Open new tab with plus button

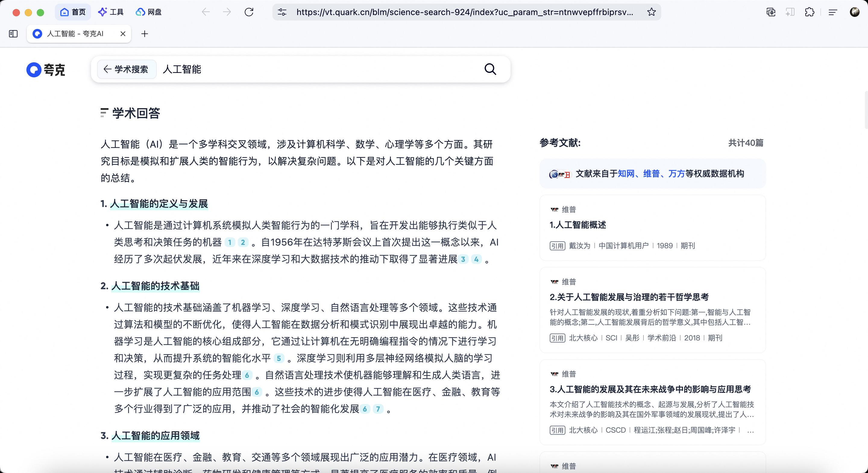pyautogui.click(x=145, y=34)
